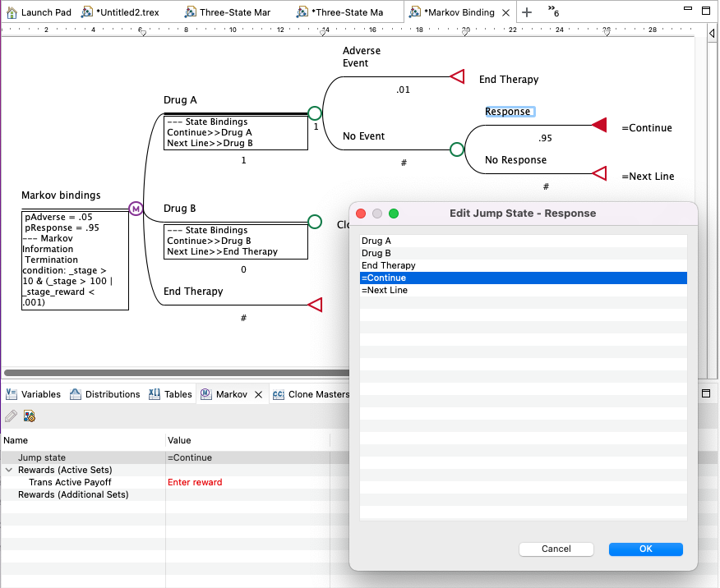
Task: Open the Jump state value cell
Action: tap(247, 457)
